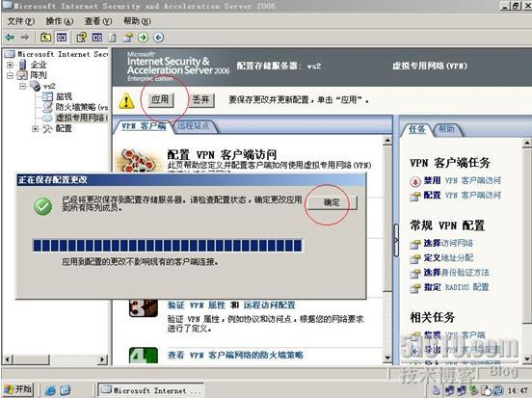This screenshot has height=398, width=532.
Task: Click 禁用 VPN 客户端访问 task link
Action: tap(462, 181)
